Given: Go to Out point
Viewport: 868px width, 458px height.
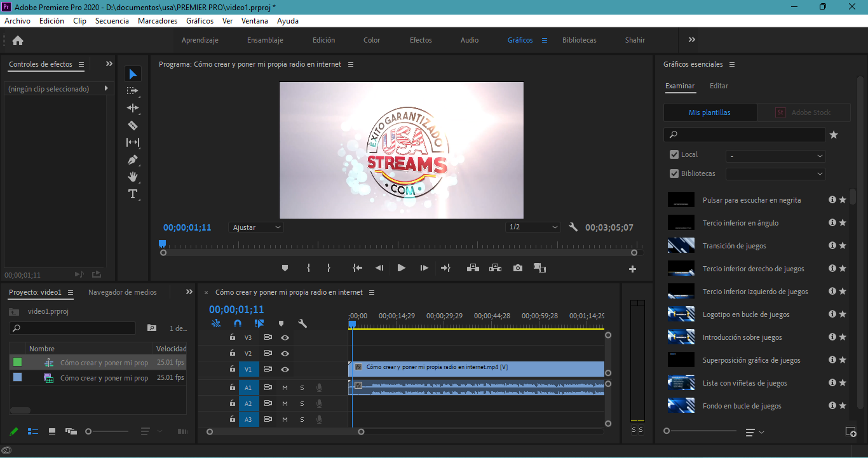Looking at the screenshot, I should [x=445, y=268].
